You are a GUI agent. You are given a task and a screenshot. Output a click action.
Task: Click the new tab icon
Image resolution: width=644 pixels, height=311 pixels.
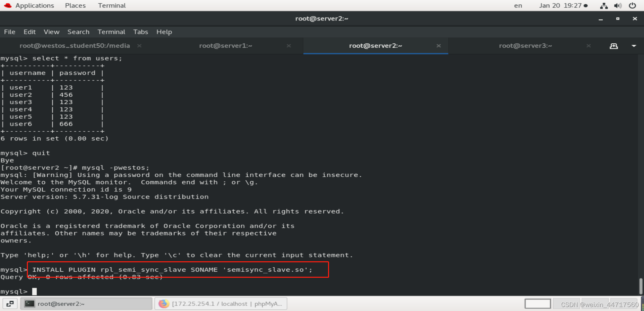614,46
